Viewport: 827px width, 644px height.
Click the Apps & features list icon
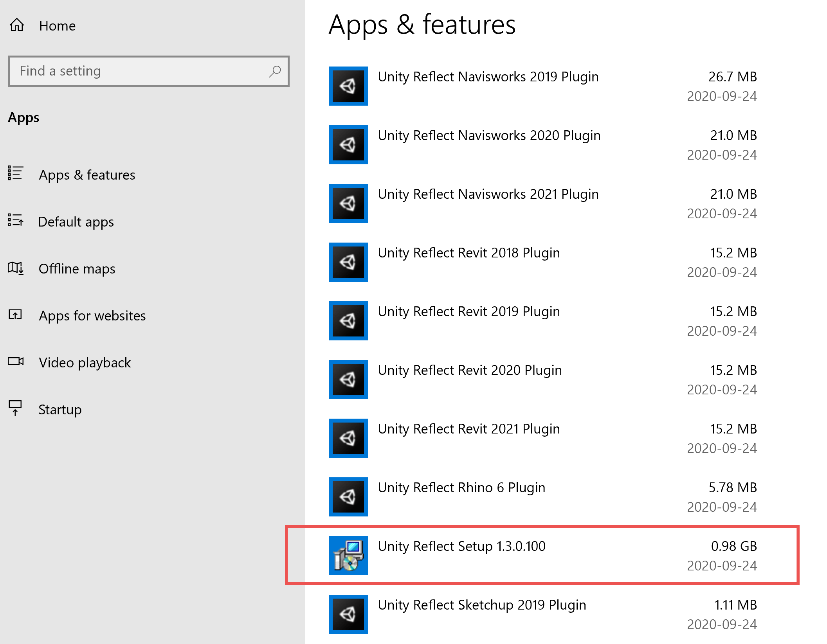point(16,173)
